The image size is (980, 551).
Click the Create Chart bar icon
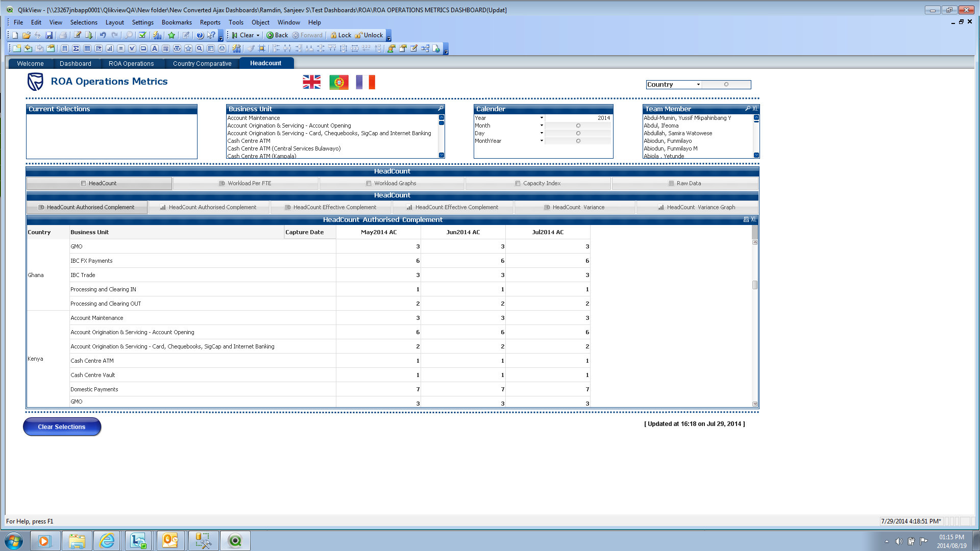[110, 48]
